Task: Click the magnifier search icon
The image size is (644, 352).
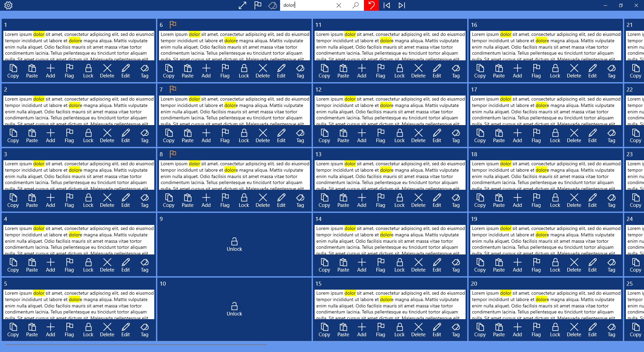Action: coord(356,5)
